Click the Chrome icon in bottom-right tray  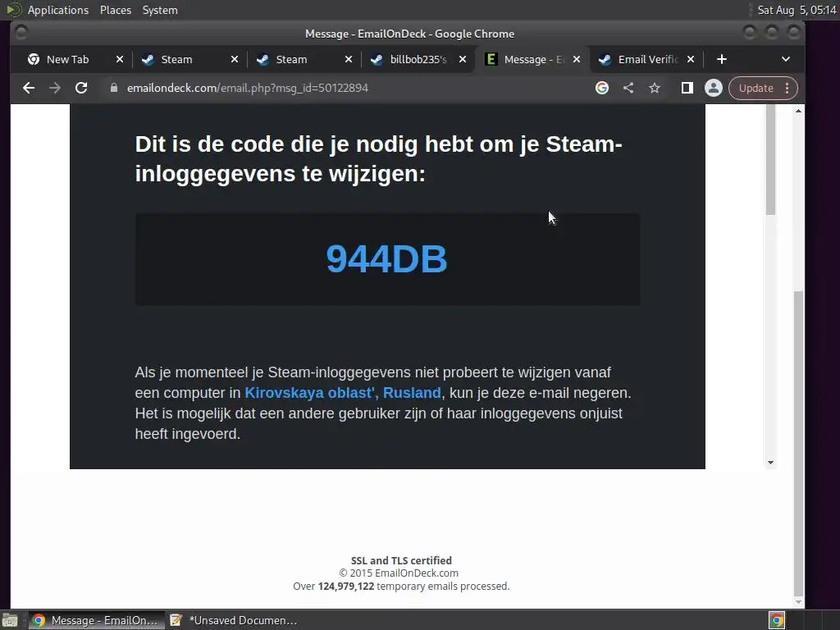click(x=777, y=620)
